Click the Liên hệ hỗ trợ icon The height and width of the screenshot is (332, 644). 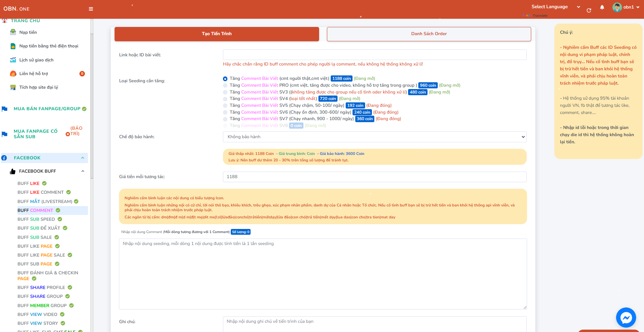tap(13, 74)
